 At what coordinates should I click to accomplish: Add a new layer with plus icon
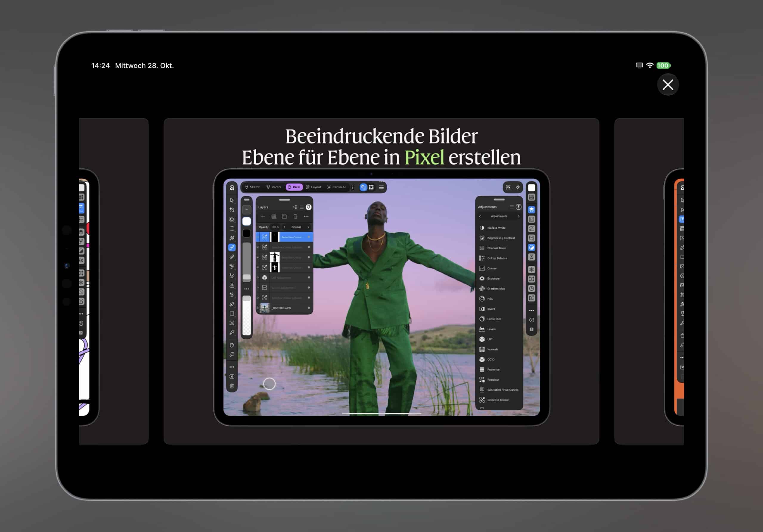click(x=263, y=217)
